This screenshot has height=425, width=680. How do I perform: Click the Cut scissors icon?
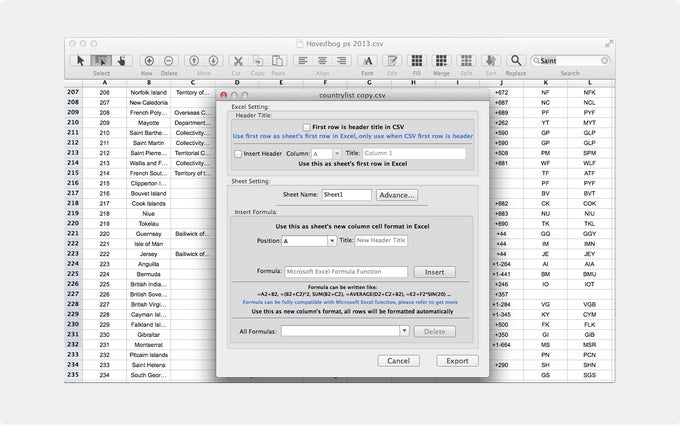pos(238,61)
